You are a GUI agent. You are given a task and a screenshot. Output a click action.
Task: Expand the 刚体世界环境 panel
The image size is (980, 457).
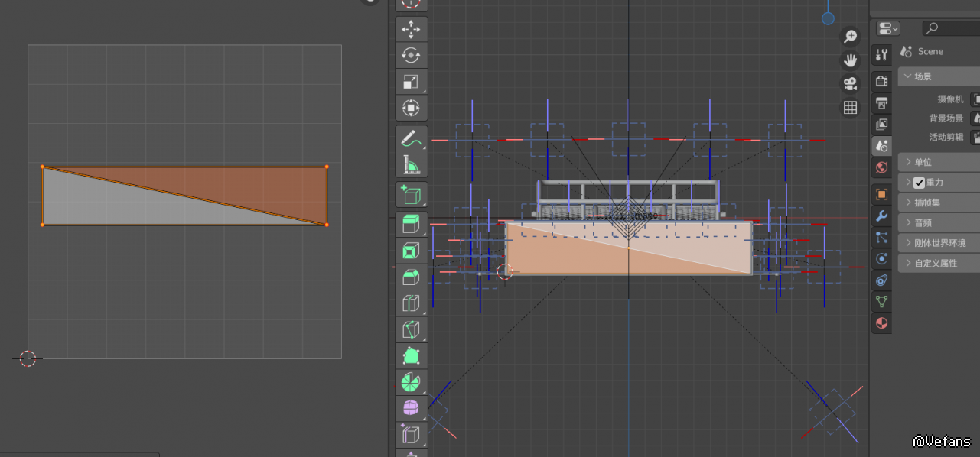(939, 243)
